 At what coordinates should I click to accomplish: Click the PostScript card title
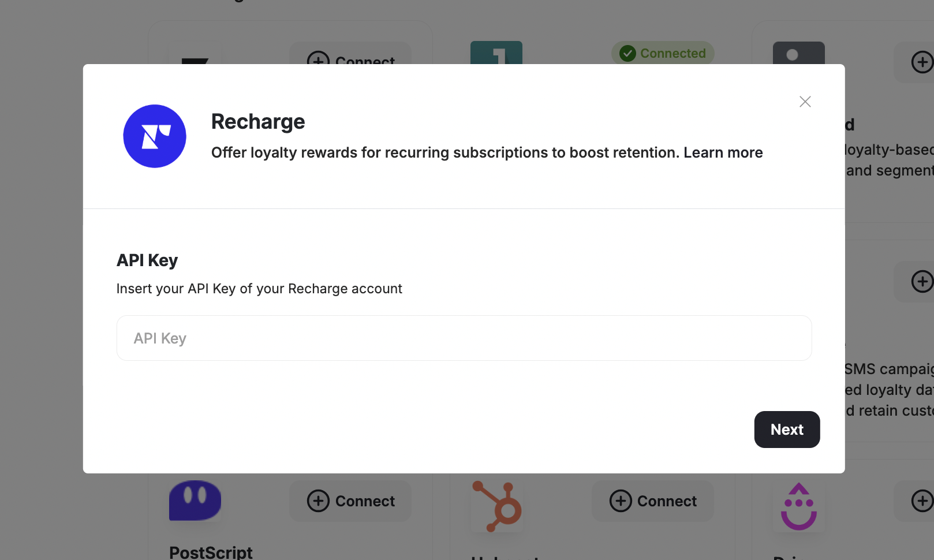(211, 552)
